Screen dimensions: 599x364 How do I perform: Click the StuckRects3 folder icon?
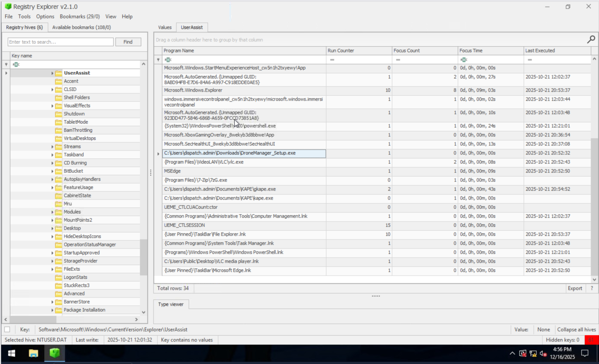tap(58, 286)
